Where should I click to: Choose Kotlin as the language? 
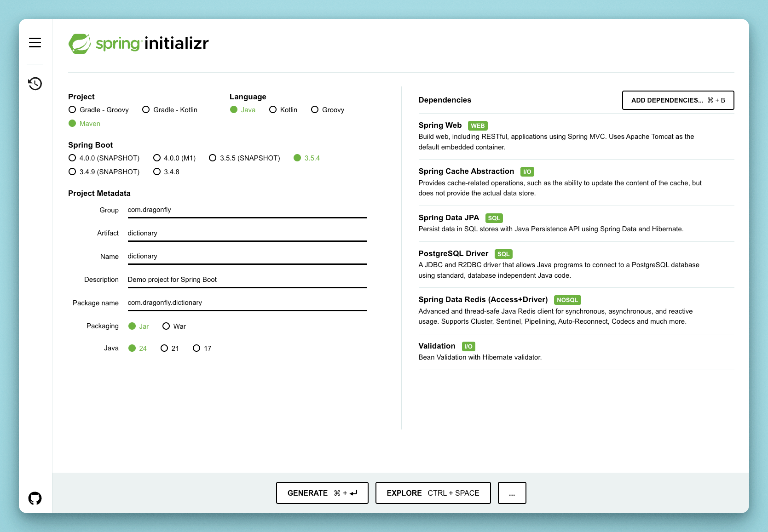pyautogui.click(x=273, y=110)
